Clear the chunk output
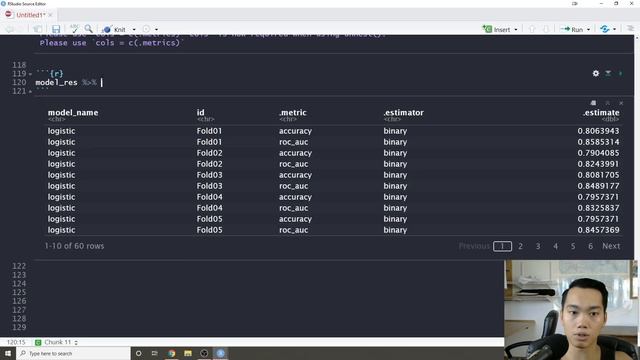This screenshot has height=360, width=640. coord(621,103)
